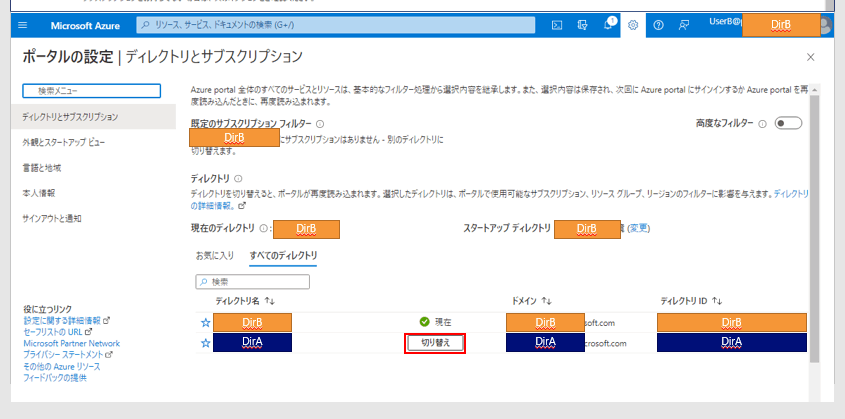Open the UserB account menu
This screenshot has width=845, height=419.
[771, 25]
